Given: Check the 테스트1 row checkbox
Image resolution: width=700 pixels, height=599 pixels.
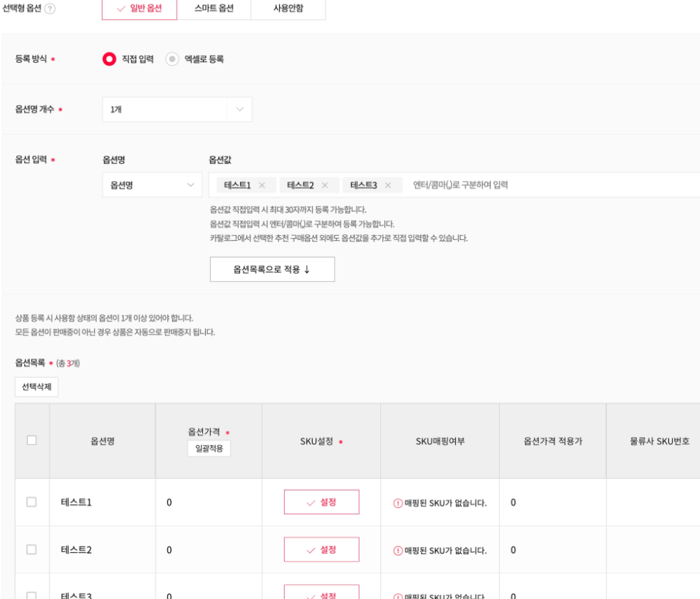Looking at the screenshot, I should (x=32, y=502).
